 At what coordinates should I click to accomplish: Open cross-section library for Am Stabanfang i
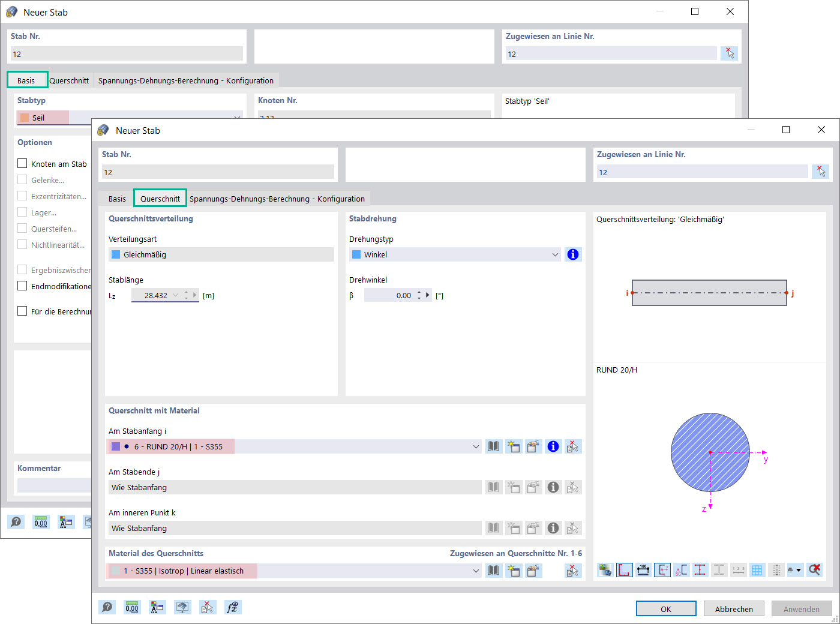tap(493, 446)
